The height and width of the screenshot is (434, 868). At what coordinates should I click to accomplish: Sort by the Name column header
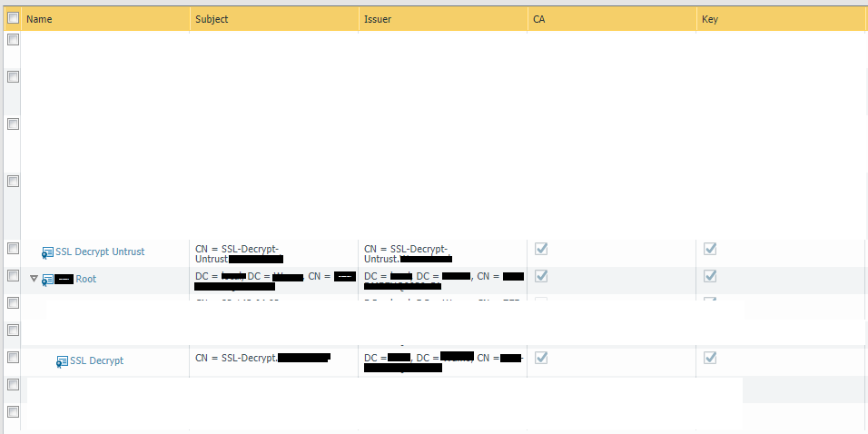pos(105,19)
